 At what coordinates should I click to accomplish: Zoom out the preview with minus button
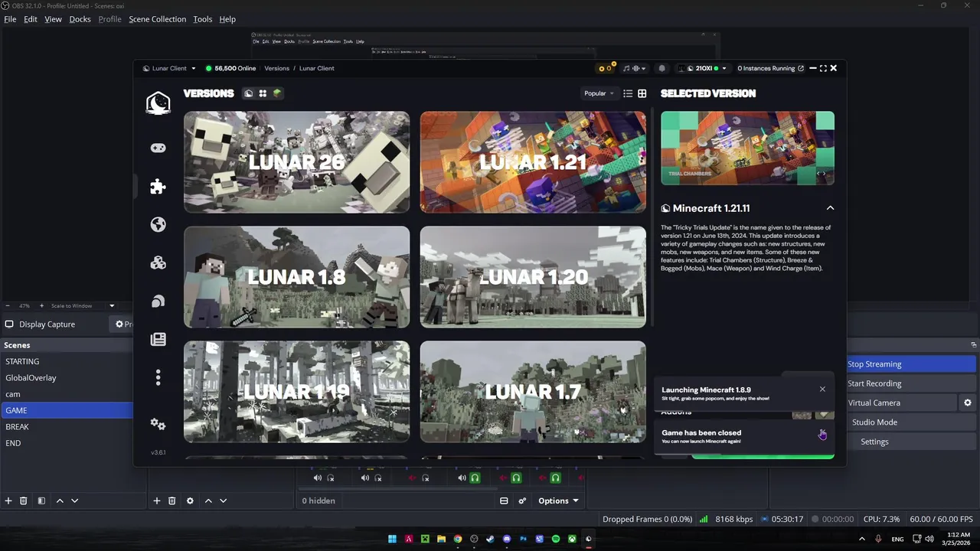pyautogui.click(x=8, y=306)
